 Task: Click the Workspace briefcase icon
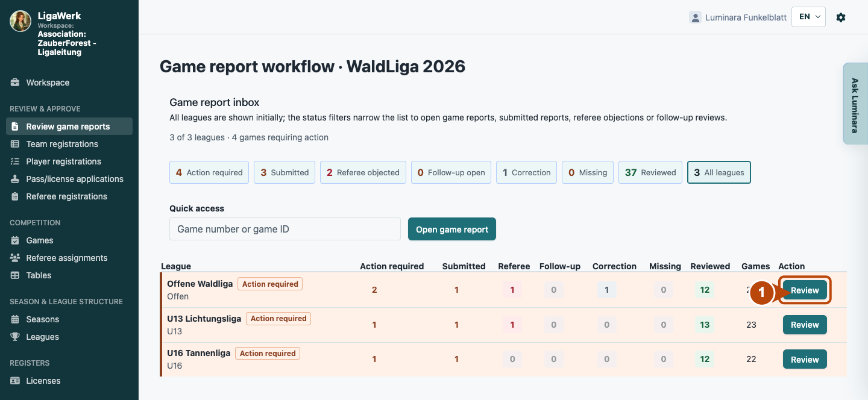click(x=15, y=83)
